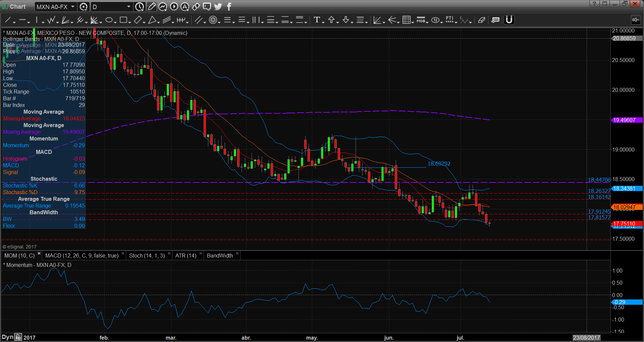Expand the MOB tool dropdown arrow

click(427, 22)
